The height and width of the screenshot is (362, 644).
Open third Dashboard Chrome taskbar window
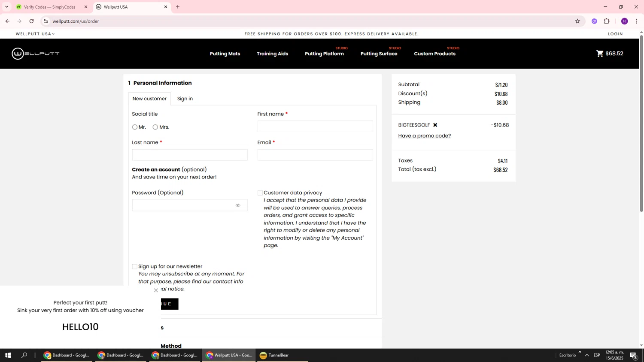175,355
